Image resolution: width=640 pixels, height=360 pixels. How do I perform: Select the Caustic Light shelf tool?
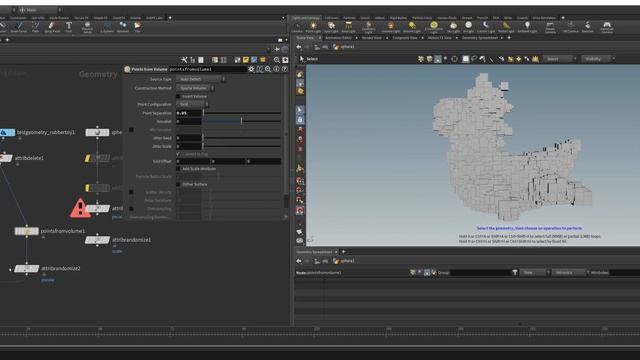[486, 27]
